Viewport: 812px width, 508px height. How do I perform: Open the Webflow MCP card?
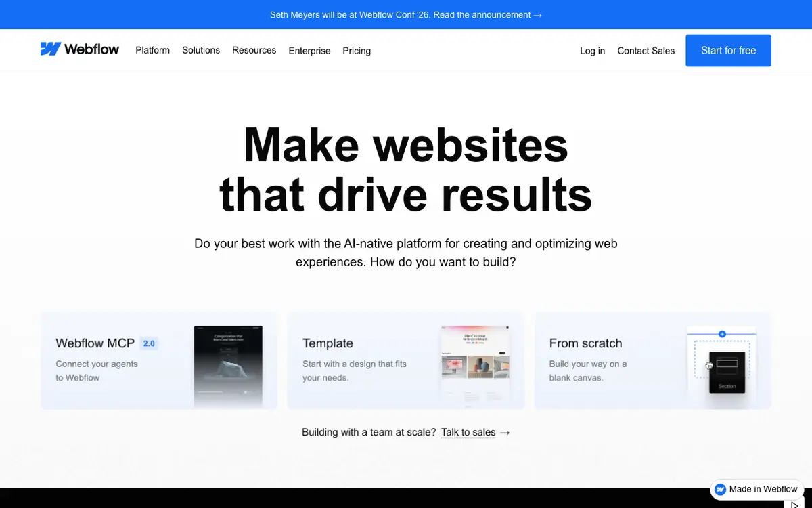[159, 360]
